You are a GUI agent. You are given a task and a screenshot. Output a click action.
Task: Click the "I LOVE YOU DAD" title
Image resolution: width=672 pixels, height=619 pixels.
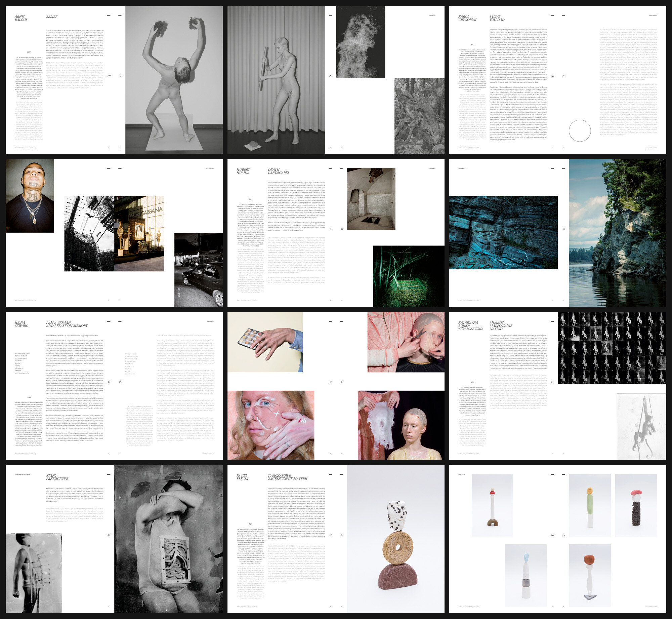[497, 18]
